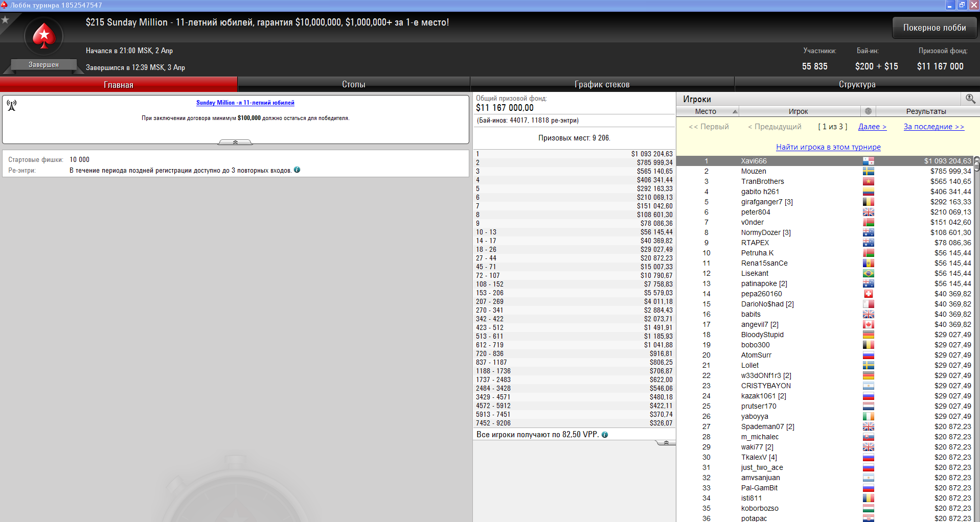Open the Структура tab
The height and width of the screenshot is (522, 980).
click(857, 84)
